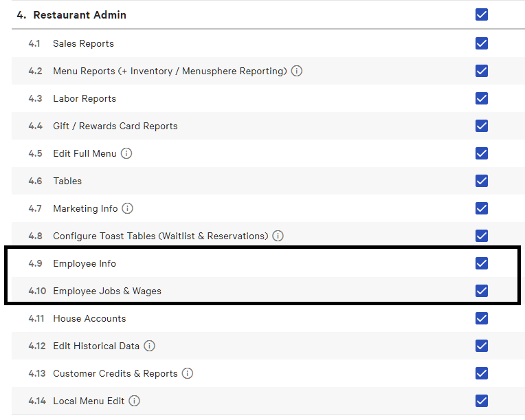Uncheck the Employee Info checkbox
This screenshot has width=525, height=420.
(482, 263)
